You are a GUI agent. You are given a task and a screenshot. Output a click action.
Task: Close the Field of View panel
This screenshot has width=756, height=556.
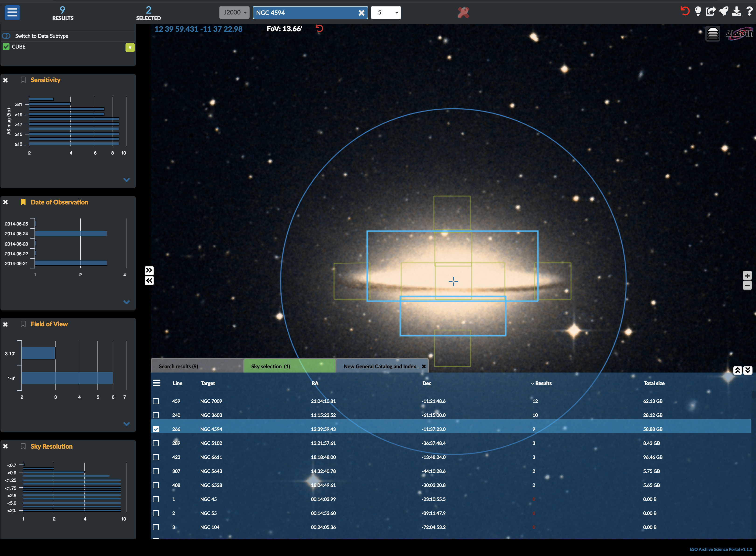click(x=5, y=324)
